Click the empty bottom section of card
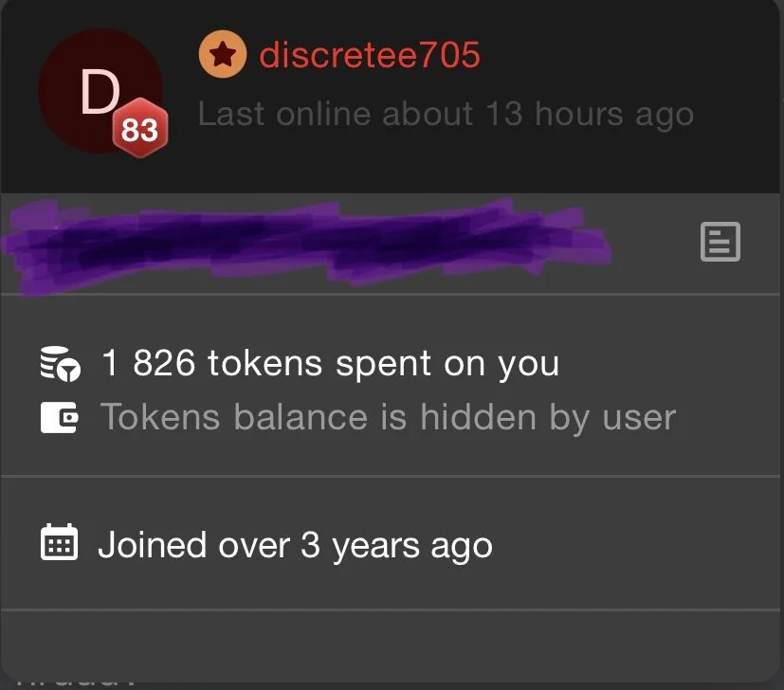784x690 pixels. pyautogui.click(x=390, y=645)
